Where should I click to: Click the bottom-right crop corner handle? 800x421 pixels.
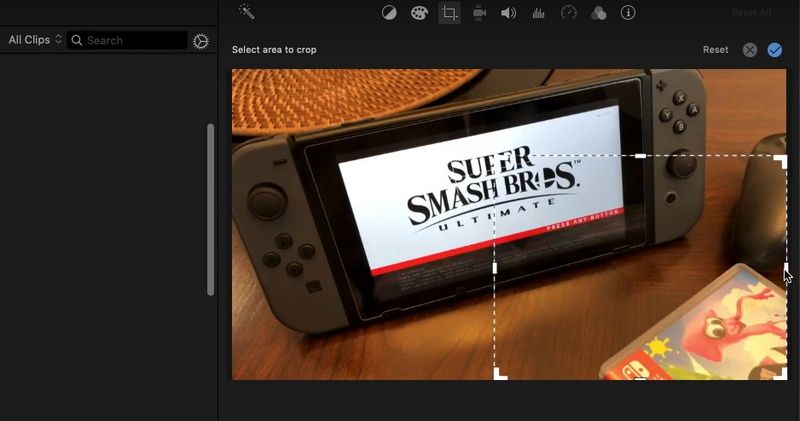[x=781, y=374]
